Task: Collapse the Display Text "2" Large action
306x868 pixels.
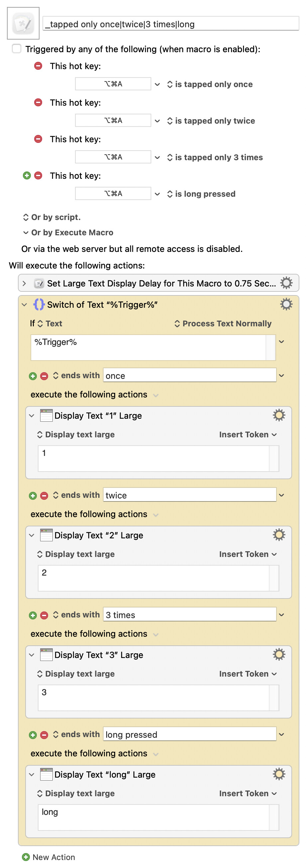Action: pos(32,535)
